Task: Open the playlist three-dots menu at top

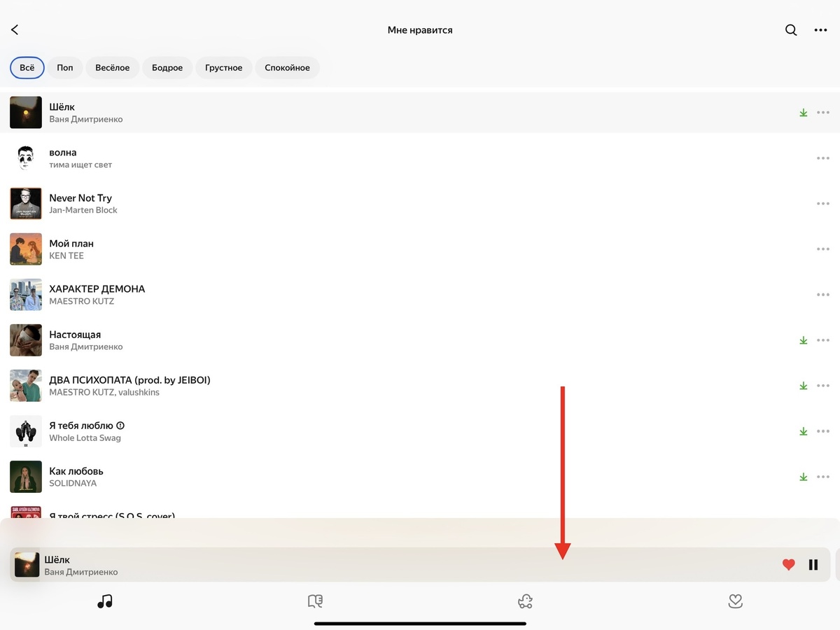Action: pos(820,30)
